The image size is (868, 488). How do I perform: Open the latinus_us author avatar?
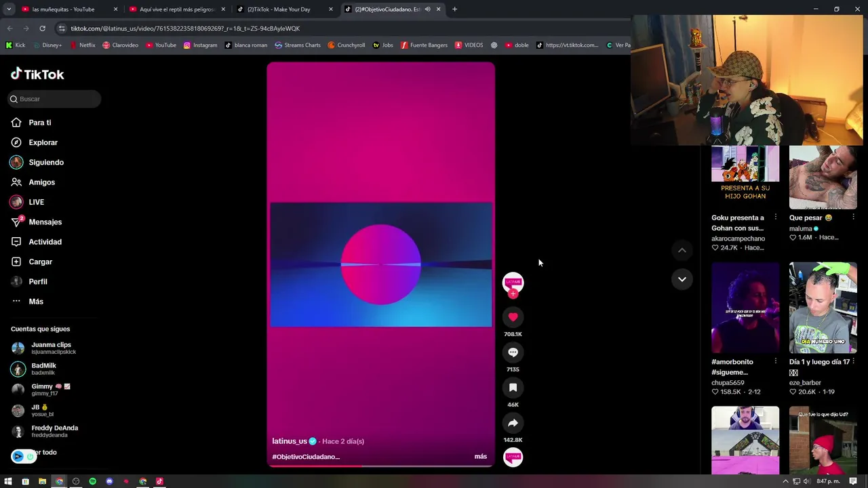point(513,282)
